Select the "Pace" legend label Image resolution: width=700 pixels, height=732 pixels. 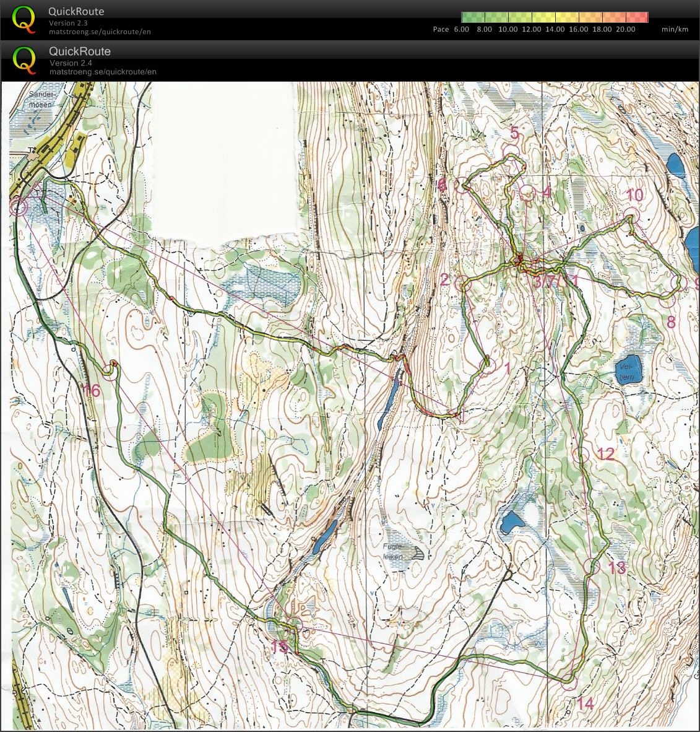pos(441,29)
